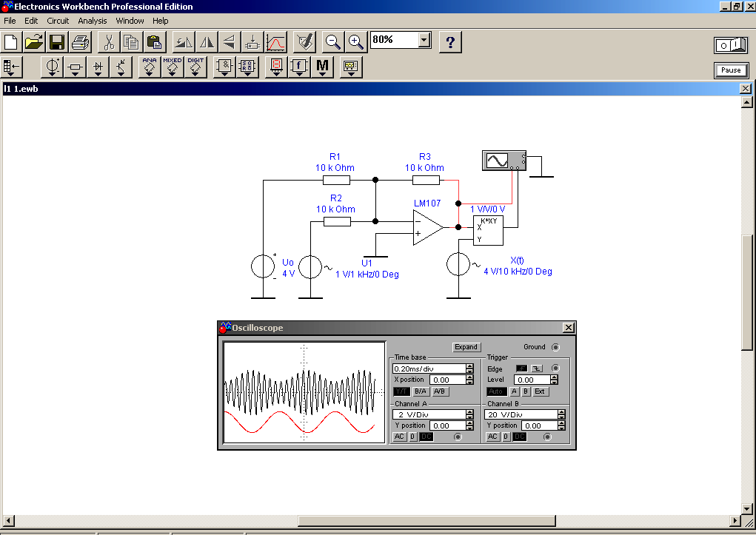This screenshot has width=756, height=535.
Task: Open the 80% zoom level dropdown
Action: pos(424,39)
